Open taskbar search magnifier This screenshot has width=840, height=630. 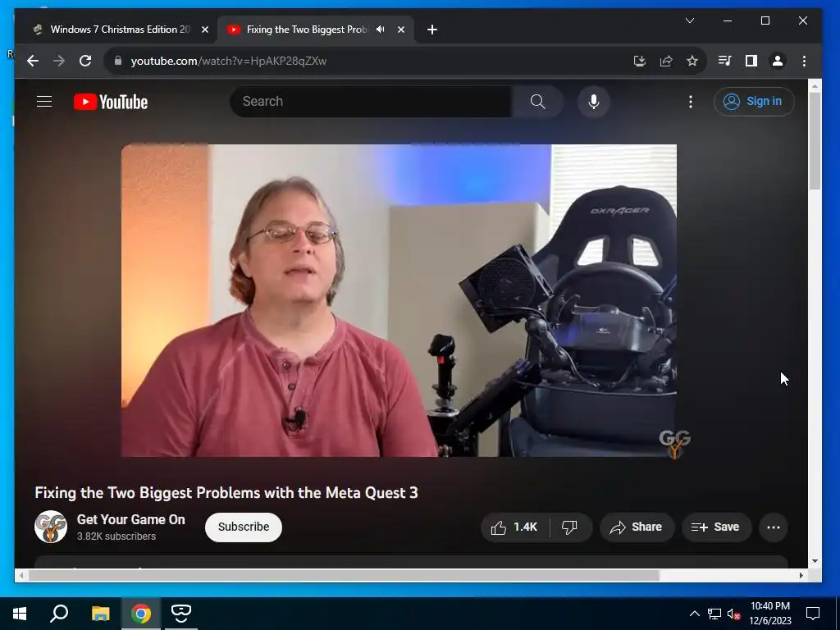point(59,614)
